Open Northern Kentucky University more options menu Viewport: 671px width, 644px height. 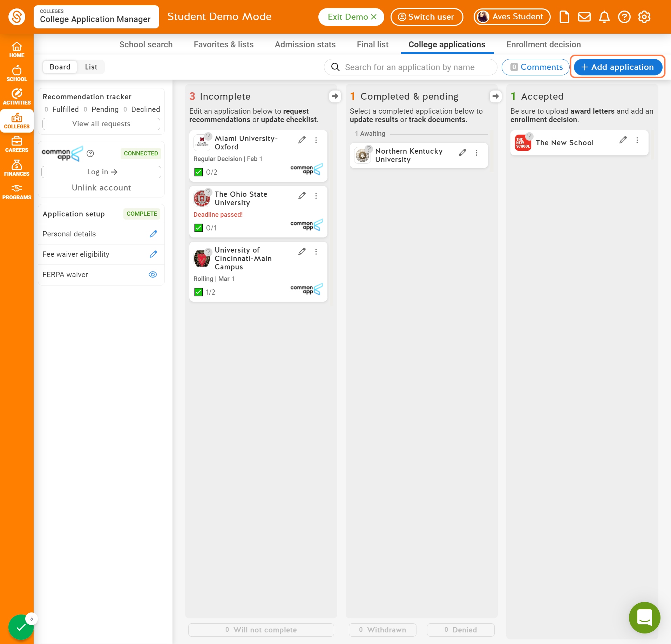pyautogui.click(x=477, y=153)
